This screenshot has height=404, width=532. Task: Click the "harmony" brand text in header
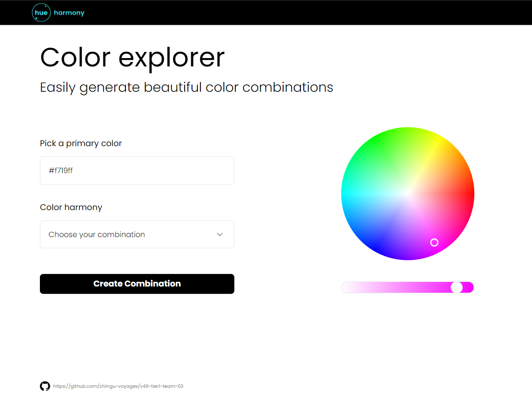[x=69, y=12]
